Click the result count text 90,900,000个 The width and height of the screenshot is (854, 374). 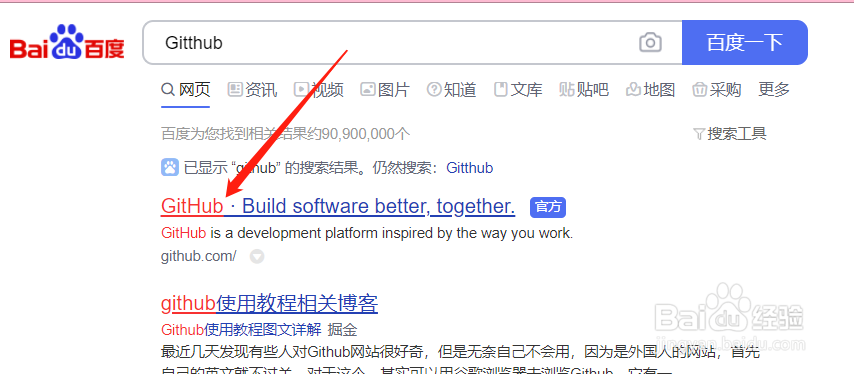click(x=365, y=133)
